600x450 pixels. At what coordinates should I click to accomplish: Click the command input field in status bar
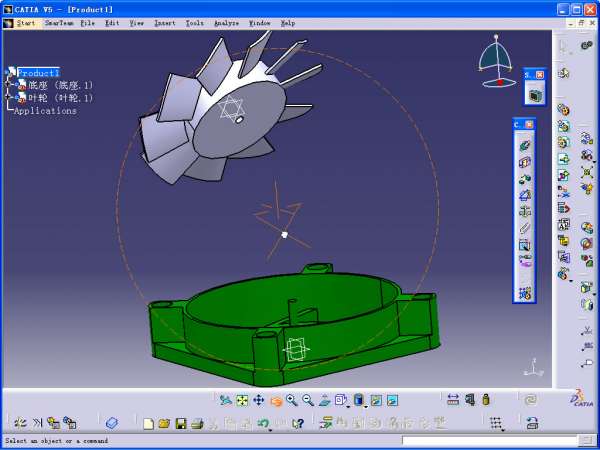[490, 440]
